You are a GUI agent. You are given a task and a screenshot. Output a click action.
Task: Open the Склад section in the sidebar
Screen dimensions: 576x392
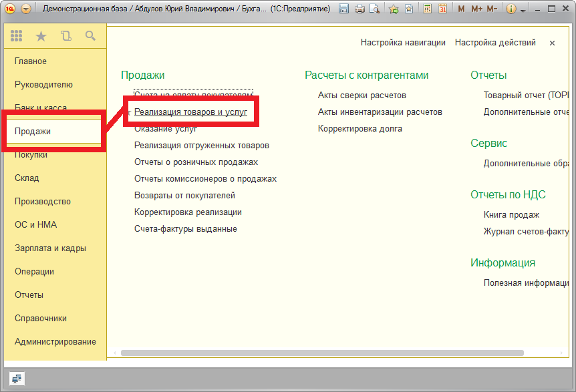(27, 178)
